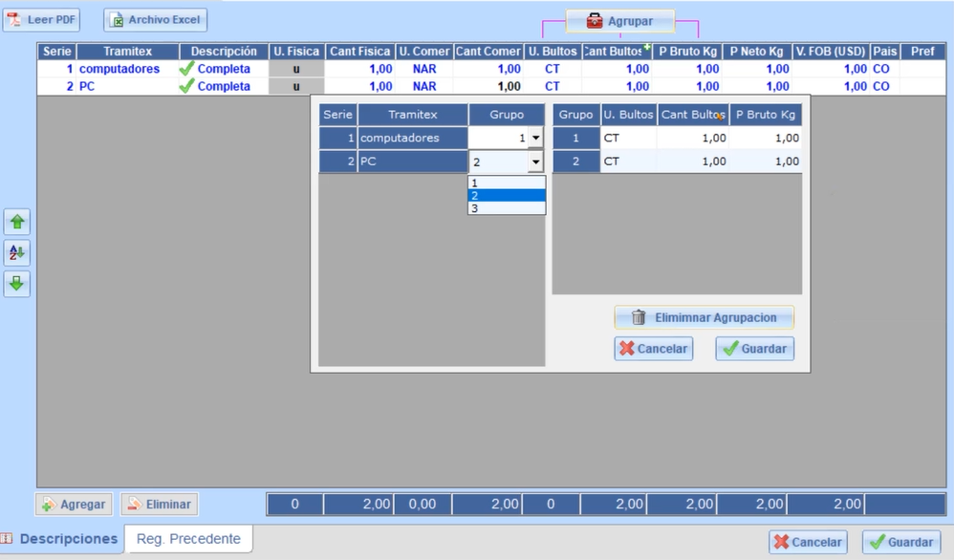Image resolution: width=954 pixels, height=560 pixels.
Task: Open the Descripciones tab
Action: (x=68, y=539)
